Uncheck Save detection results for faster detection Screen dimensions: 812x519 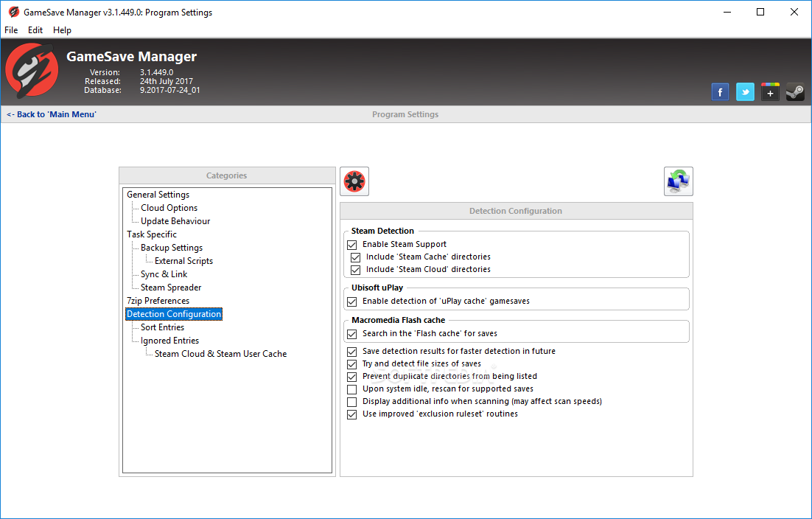[352, 352]
